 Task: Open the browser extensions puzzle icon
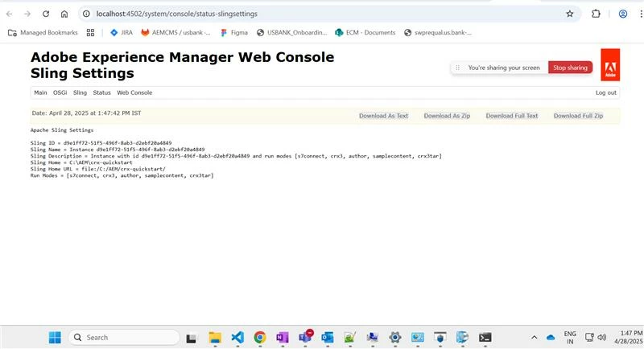[596, 14]
